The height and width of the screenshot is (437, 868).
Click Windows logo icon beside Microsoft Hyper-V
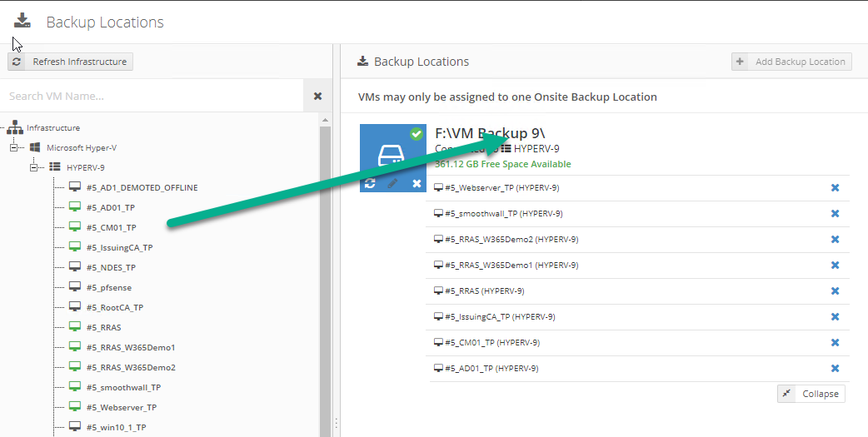(35, 147)
